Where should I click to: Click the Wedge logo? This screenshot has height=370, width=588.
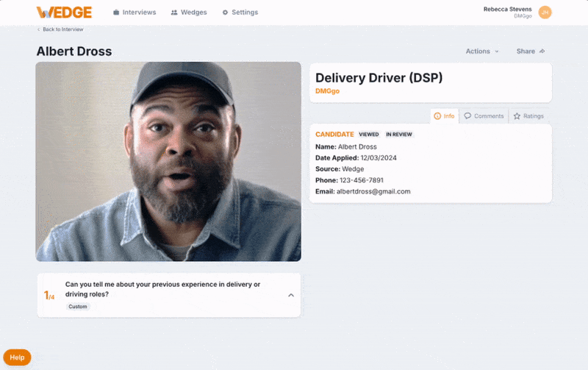point(64,13)
